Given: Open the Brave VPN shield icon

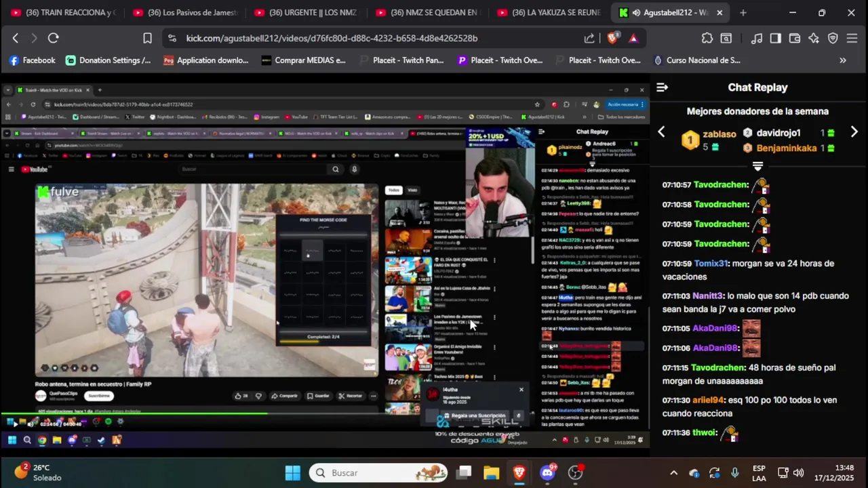Looking at the screenshot, I should [x=833, y=39].
